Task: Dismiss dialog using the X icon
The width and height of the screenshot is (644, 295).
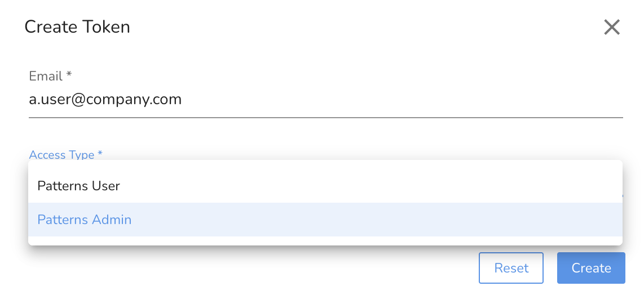Action: coord(611,28)
